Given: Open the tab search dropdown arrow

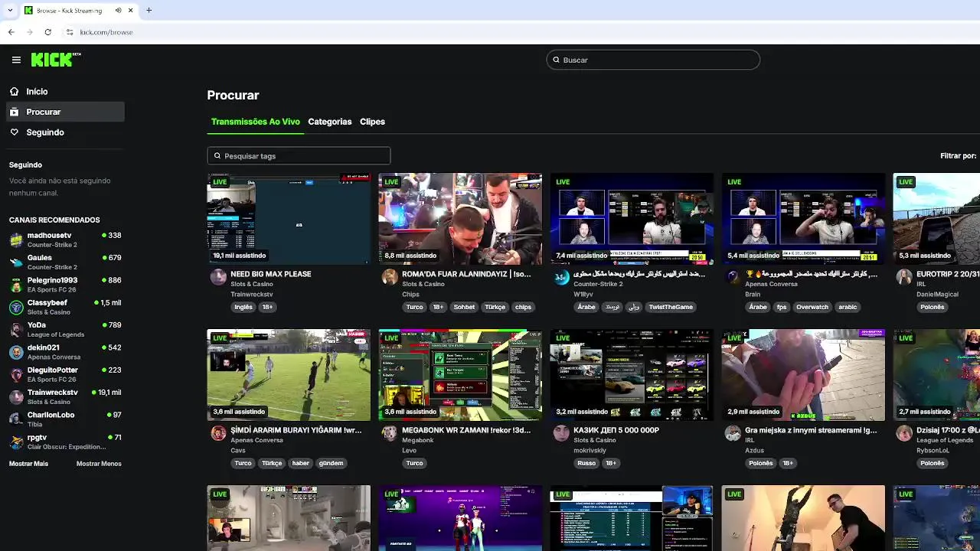Looking at the screenshot, I should pos(10,11).
